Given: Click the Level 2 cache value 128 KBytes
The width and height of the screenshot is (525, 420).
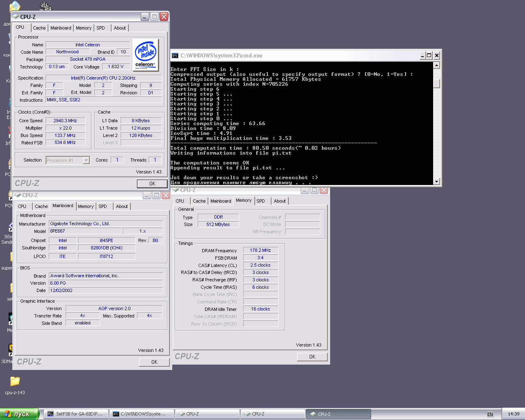Looking at the screenshot, I should click(x=141, y=135).
